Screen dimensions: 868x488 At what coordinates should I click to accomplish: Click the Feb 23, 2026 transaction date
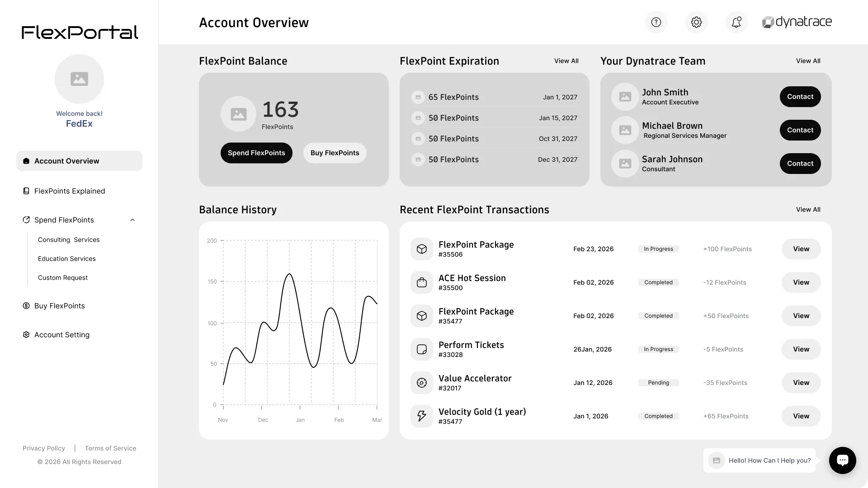593,249
